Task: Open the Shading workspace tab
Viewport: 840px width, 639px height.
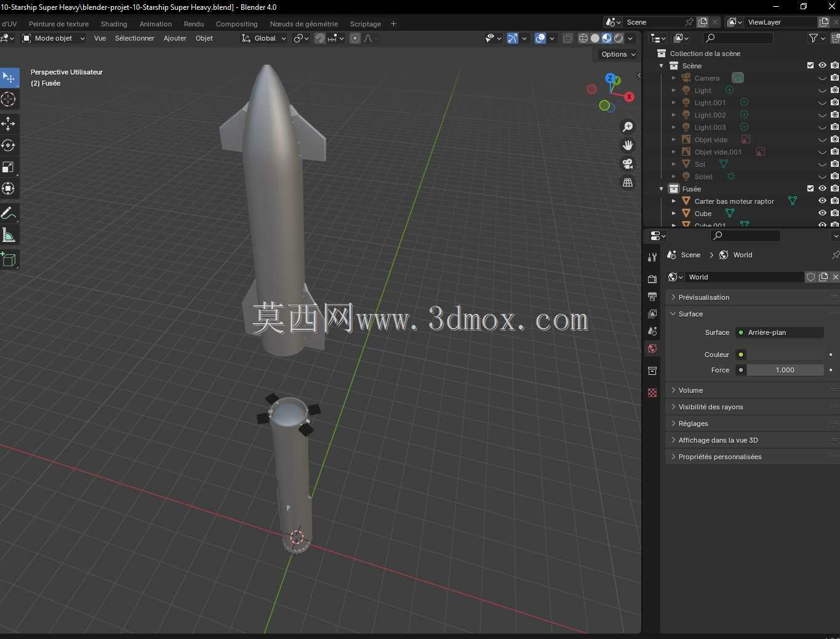Action: (114, 24)
